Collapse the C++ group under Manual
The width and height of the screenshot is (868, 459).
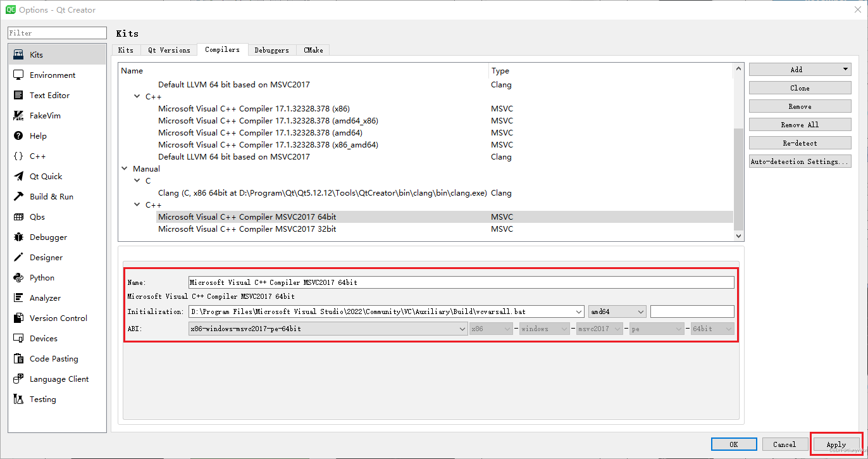click(x=137, y=205)
